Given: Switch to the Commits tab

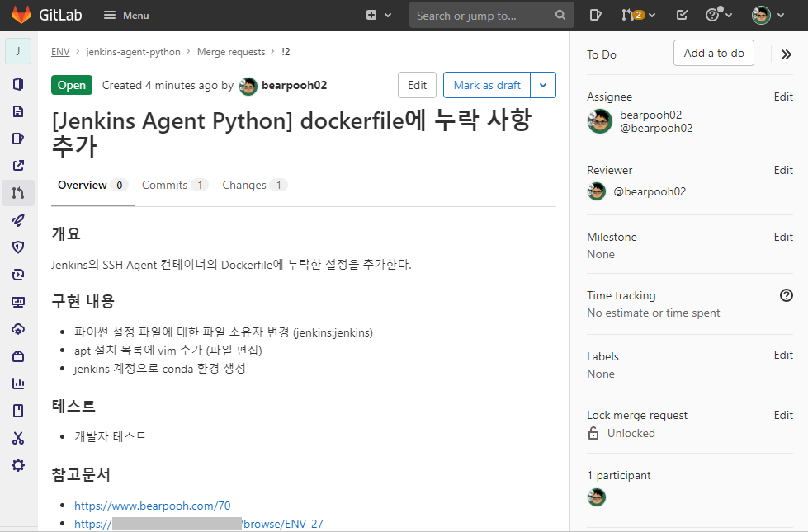Looking at the screenshot, I should (x=165, y=185).
